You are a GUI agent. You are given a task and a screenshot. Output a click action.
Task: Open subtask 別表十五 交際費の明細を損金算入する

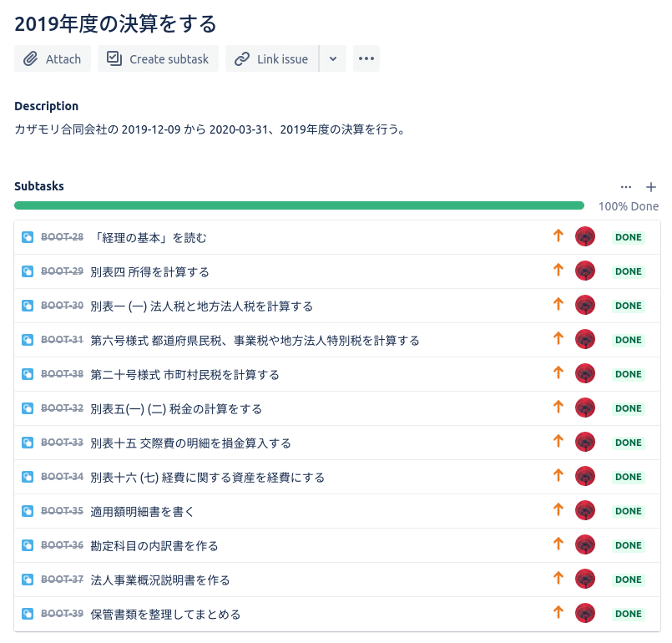point(190,443)
